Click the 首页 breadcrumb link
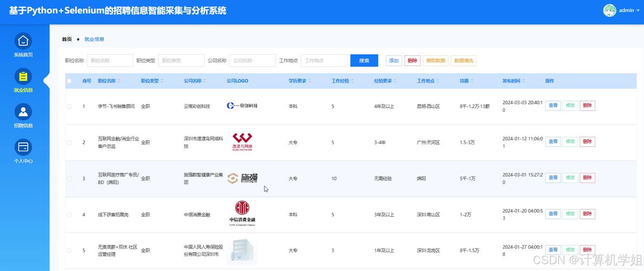The height and width of the screenshot is (271, 644). tap(67, 40)
